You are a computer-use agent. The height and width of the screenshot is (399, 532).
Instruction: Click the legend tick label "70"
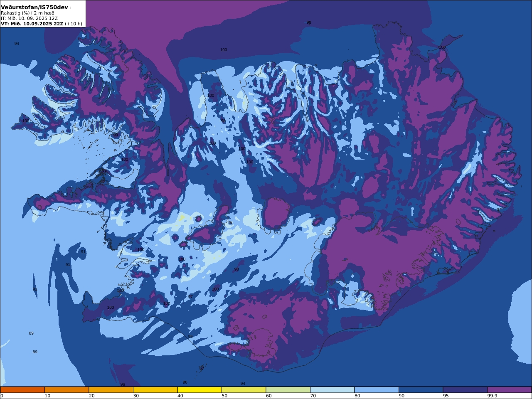pos(313,396)
